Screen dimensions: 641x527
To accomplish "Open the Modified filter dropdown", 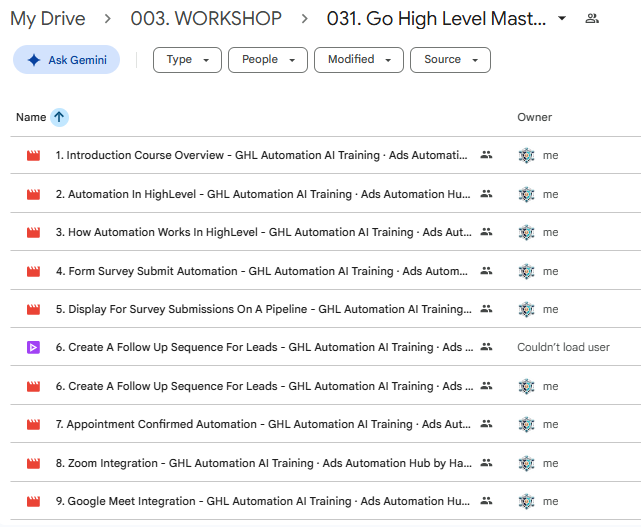I will coord(359,60).
